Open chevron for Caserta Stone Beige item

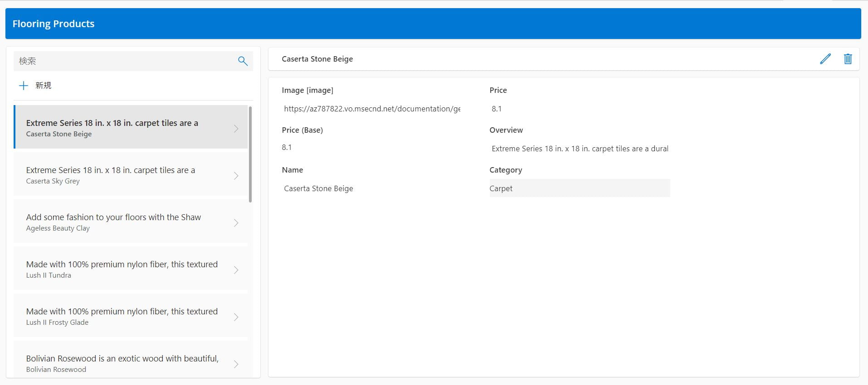tap(236, 129)
